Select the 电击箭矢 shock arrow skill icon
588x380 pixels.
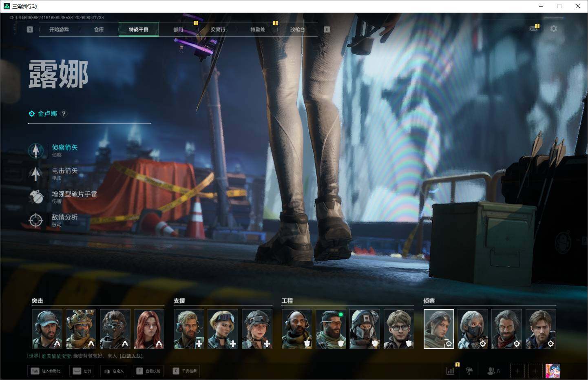click(x=36, y=174)
